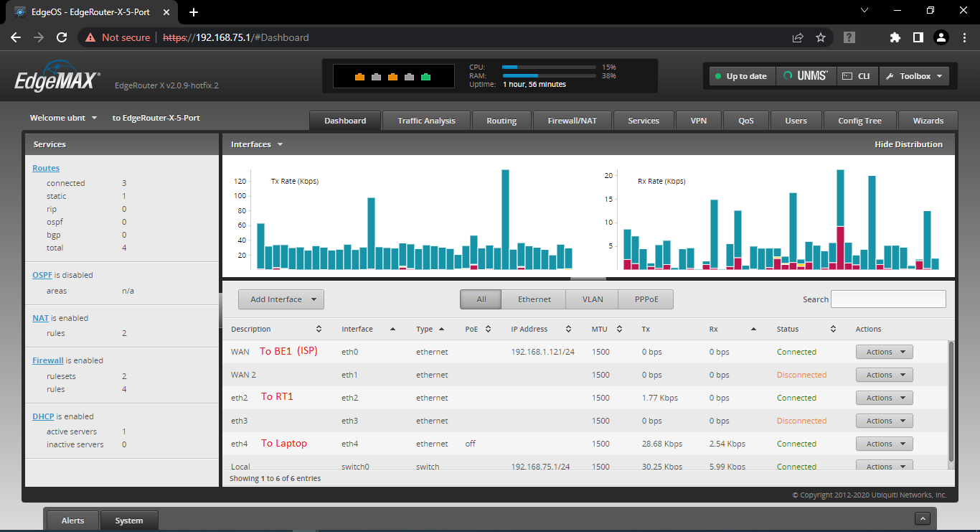This screenshot has width=980, height=532.
Task: Click the interface Search field
Action: [888, 299]
